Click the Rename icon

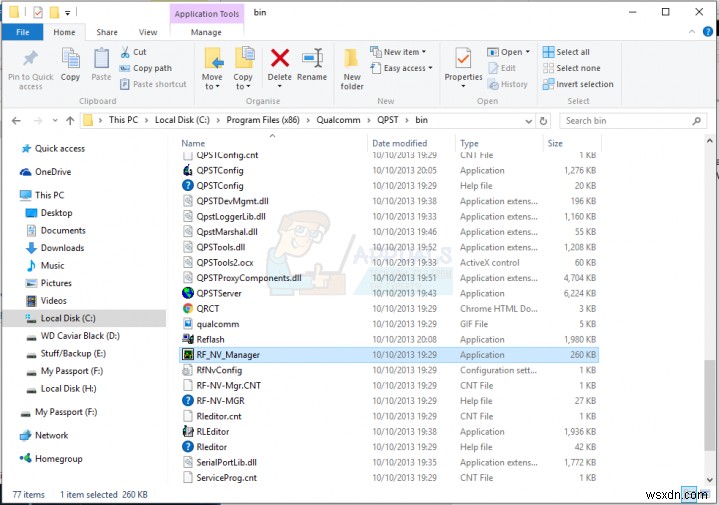pyautogui.click(x=312, y=58)
